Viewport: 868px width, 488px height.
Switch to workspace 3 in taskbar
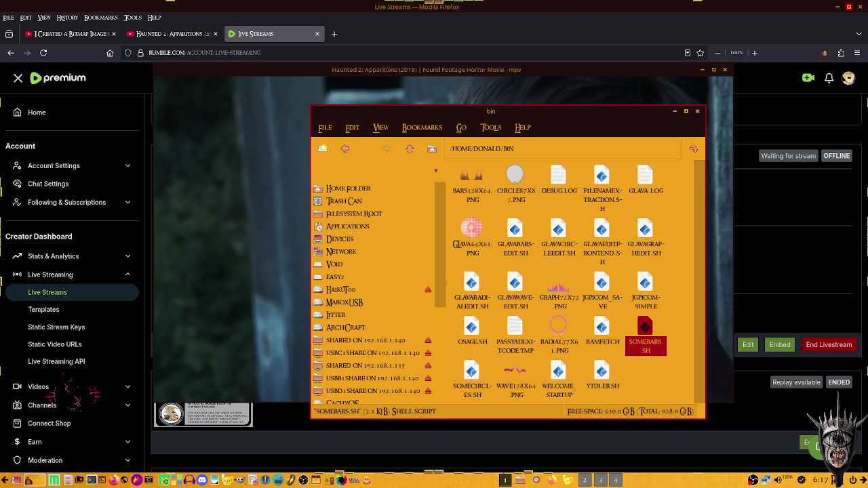coord(600,480)
